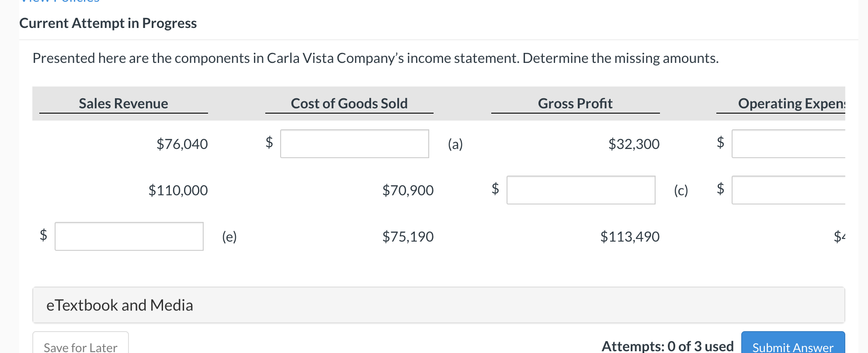Viewport: 868px width, 353px height.
Task: Click the Save for Later button
Action: pos(80,346)
